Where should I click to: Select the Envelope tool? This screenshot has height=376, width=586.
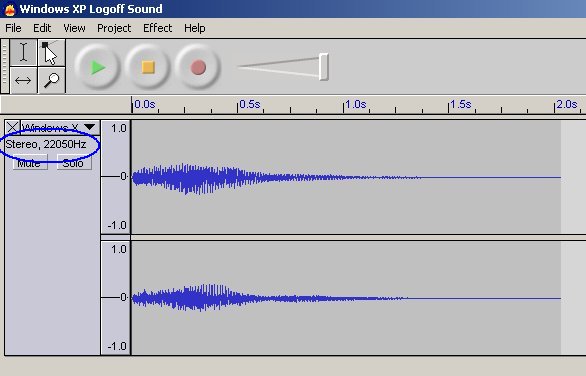[52, 53]
